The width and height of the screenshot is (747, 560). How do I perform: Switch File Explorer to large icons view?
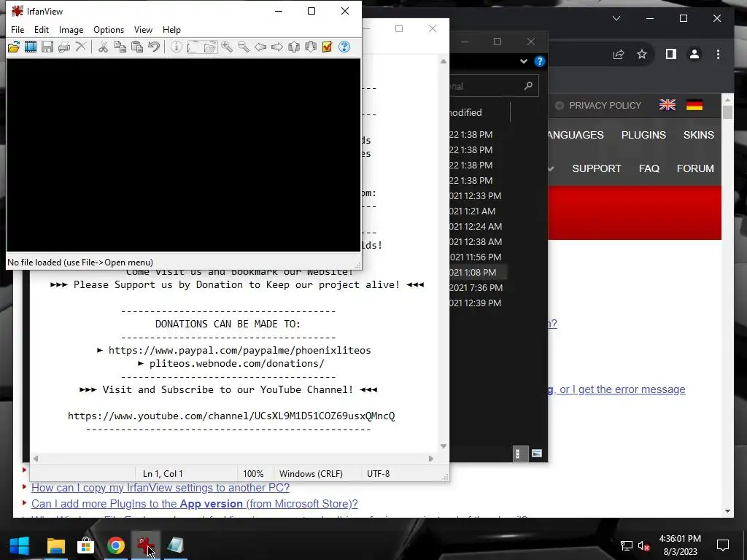click(x=537, y=454)
